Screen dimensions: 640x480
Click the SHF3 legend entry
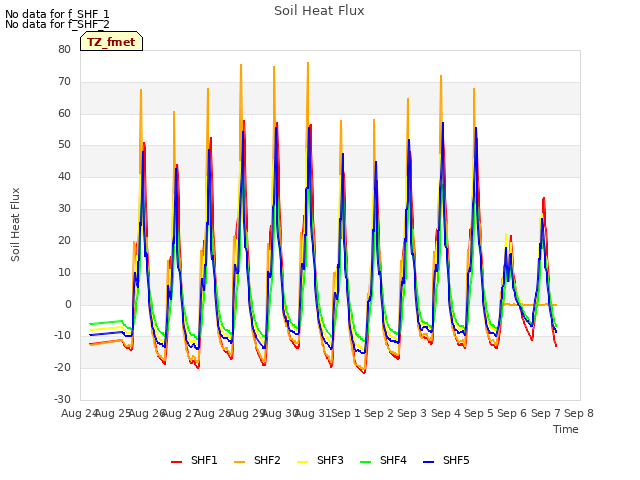(x=320, y=461)
